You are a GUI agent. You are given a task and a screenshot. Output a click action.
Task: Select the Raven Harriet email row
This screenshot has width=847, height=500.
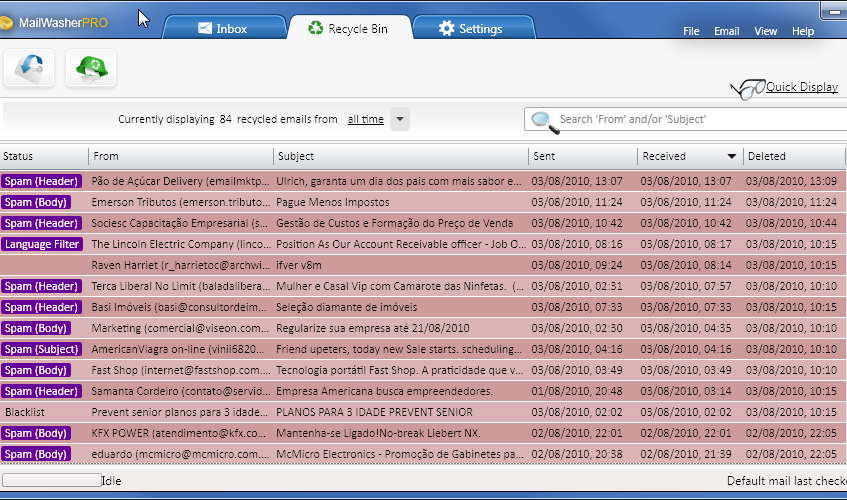point(422,265)
